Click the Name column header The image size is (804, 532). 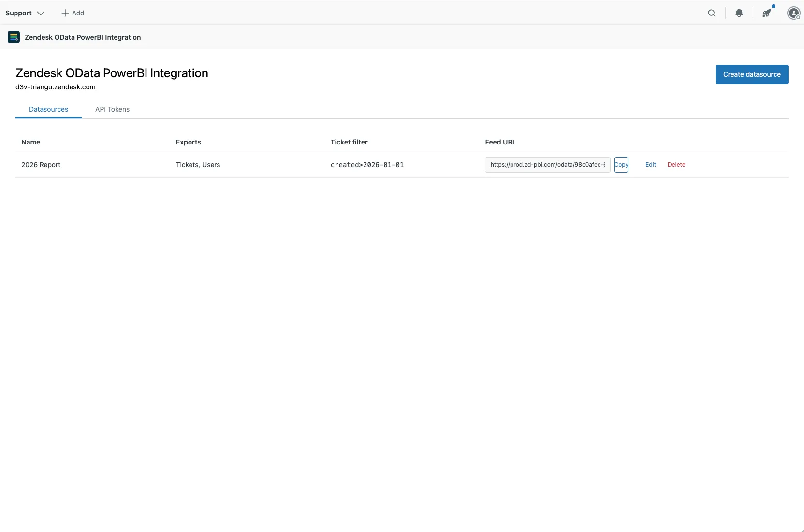(30, 142)
